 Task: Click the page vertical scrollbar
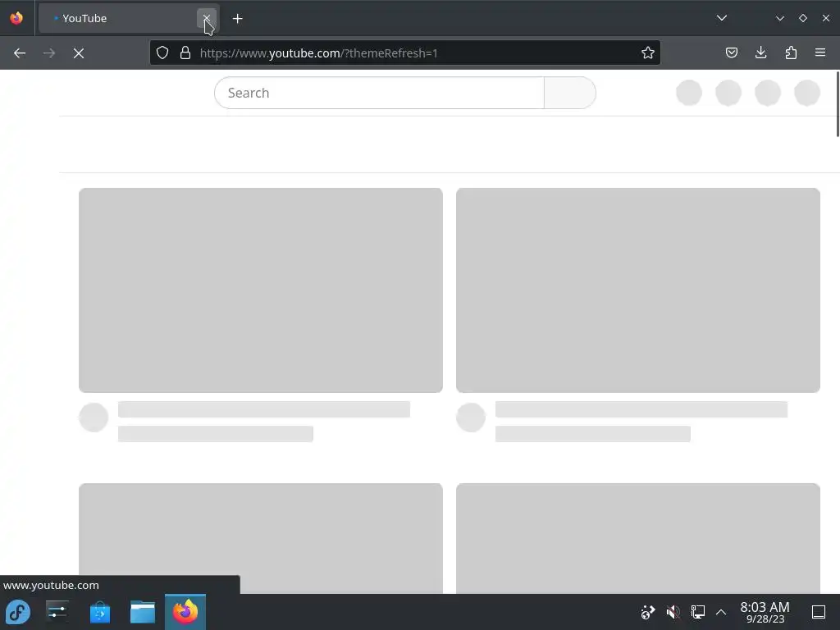[838, 104]
